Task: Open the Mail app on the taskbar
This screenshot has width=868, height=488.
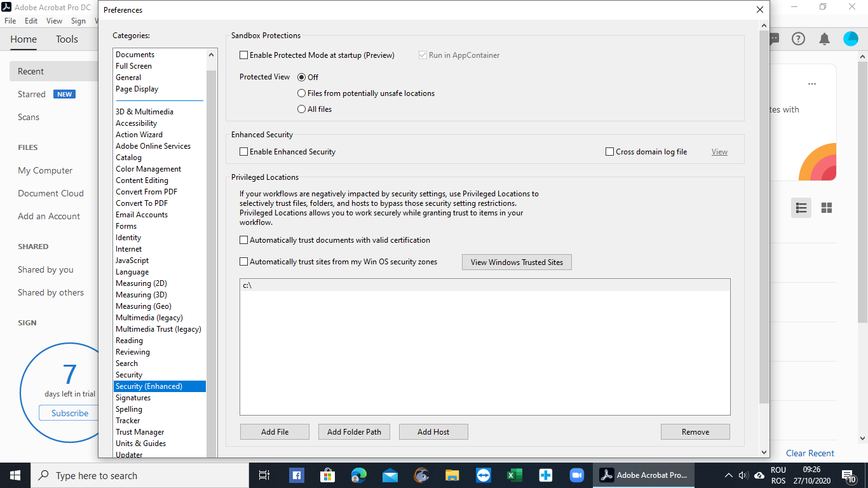Action: pos(390,475)
